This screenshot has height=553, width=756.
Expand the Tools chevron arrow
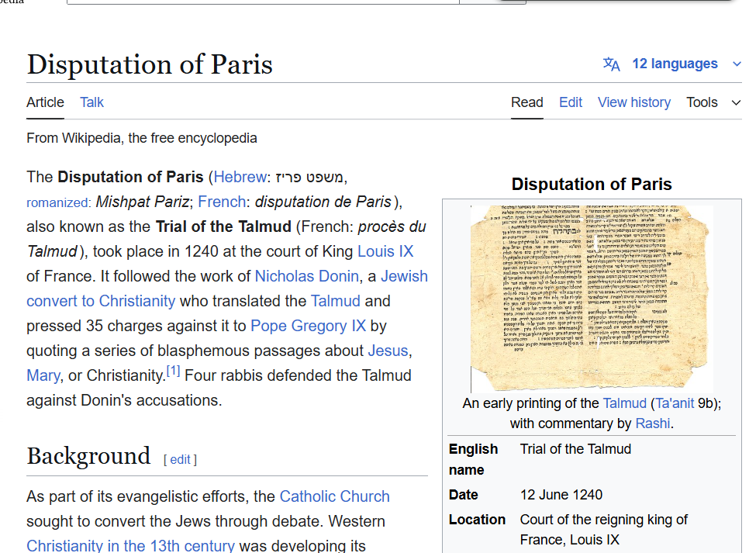coord(736,102)
